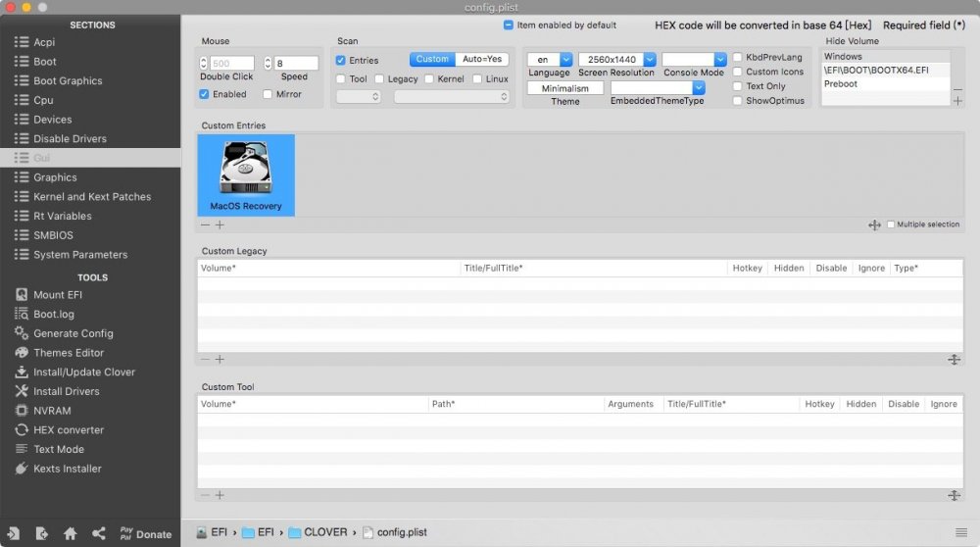Enable the Scan Tool checkbox
980x547 pixels.
pyautogui.click(x=341, y=78)
